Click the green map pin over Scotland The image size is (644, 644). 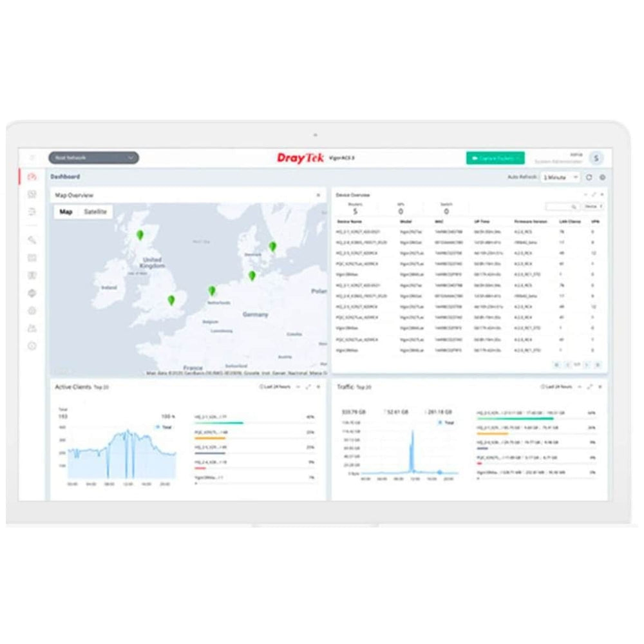click(x=140, y=235)
